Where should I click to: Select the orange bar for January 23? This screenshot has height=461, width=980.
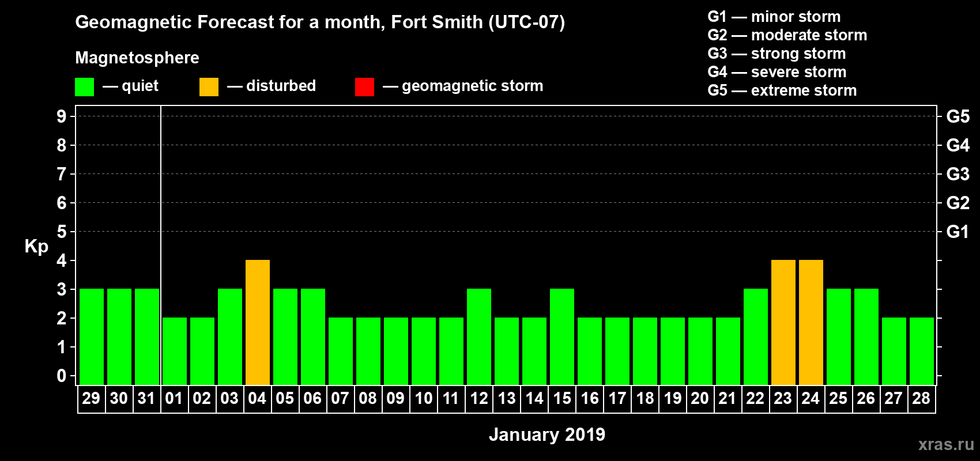pyautogui.click(x=783, y=323)
